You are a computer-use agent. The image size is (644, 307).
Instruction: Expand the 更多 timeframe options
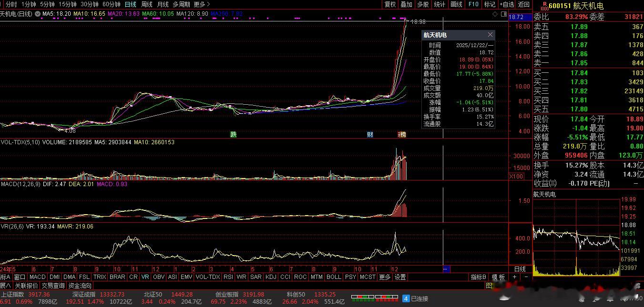coord(201,4)
